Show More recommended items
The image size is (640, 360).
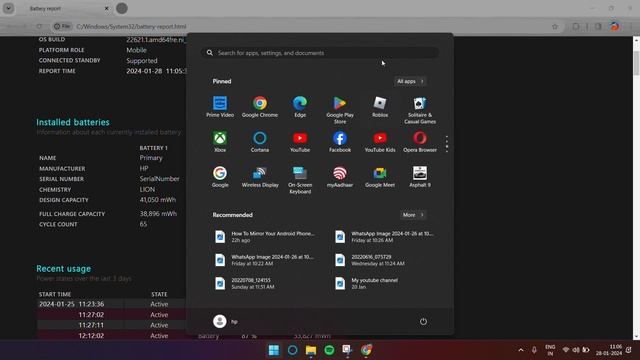pos(413,215)
